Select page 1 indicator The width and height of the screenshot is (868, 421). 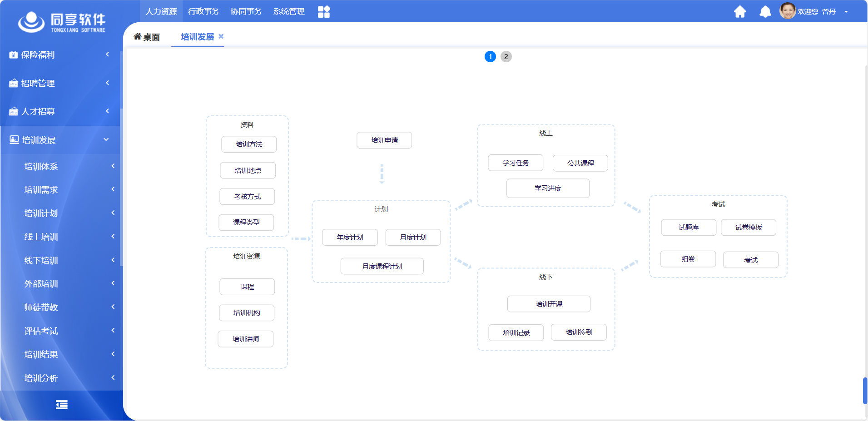click(490, 57)
